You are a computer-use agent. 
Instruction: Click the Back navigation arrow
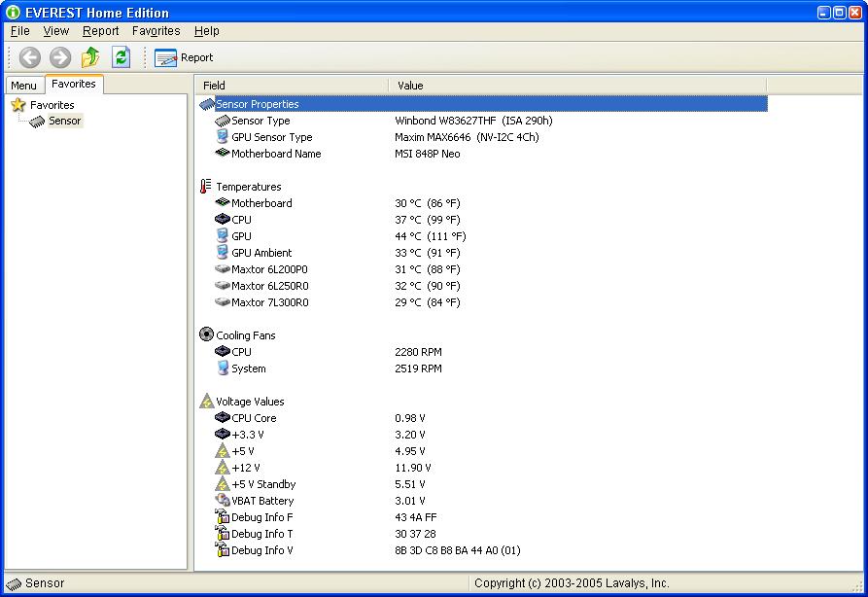[x=30, y=57]
